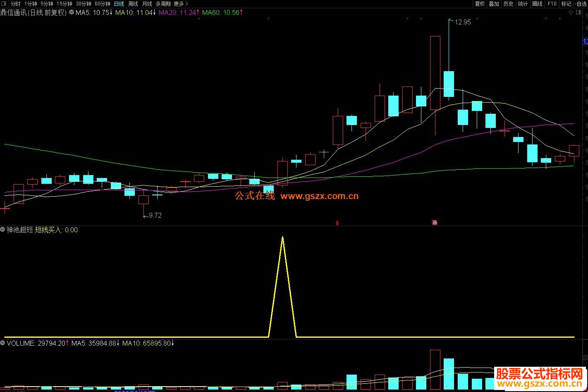Activate the 画线 drawing tools
Image resolution: width=588 pixels, height=392 pixels.
(537, 4)
